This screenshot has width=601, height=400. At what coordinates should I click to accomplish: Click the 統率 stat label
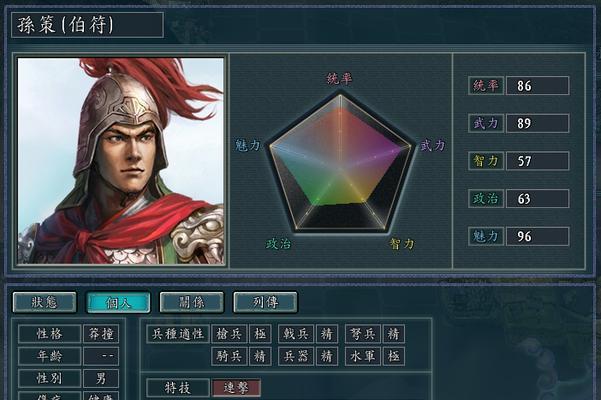point(486,85)
